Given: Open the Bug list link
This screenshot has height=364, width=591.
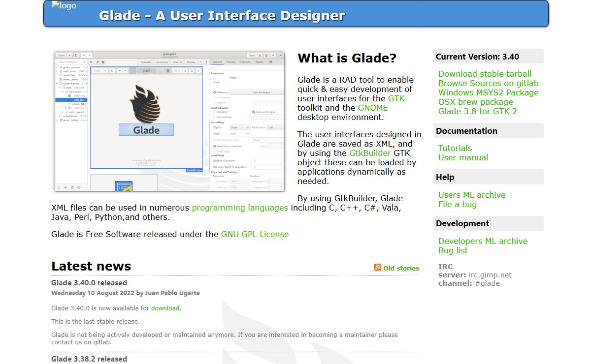Looking at the screenshot, I should pos(453,250).
